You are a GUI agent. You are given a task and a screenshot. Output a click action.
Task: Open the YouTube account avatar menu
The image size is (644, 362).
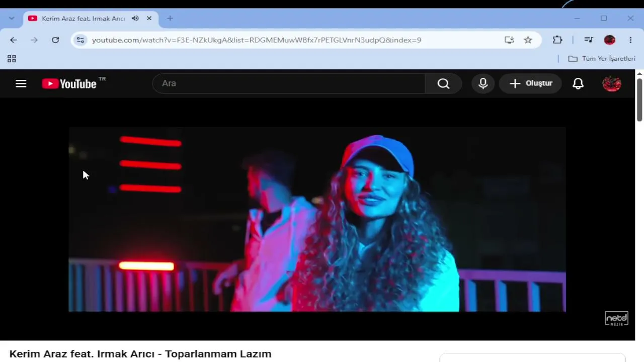pyautogui.click(x=612, y=83)
